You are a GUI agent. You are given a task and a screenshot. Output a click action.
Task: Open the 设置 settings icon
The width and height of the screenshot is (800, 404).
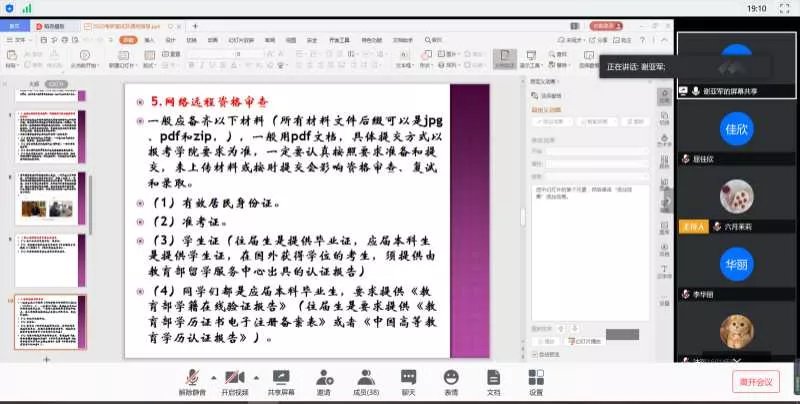pyautogui.click(x=536, y=377)
